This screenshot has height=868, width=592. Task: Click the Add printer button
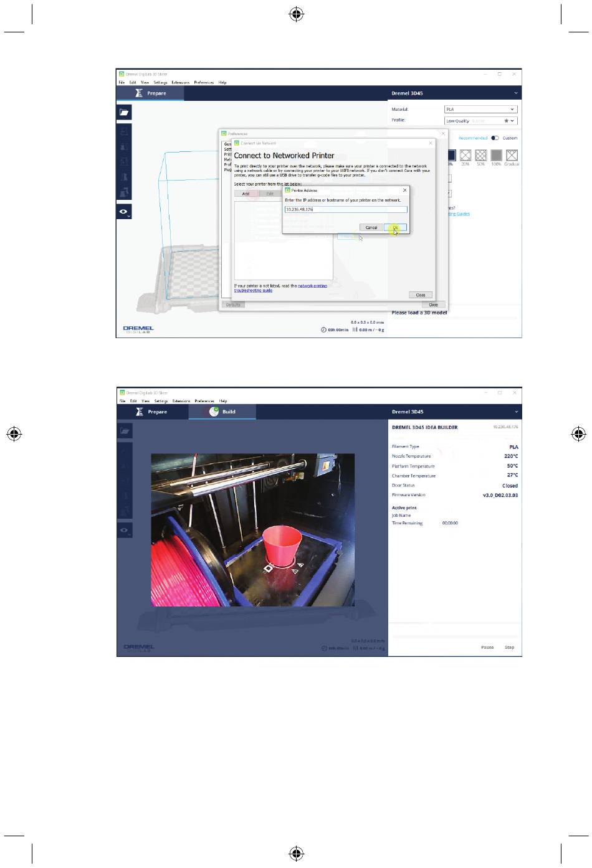[246, 194]
